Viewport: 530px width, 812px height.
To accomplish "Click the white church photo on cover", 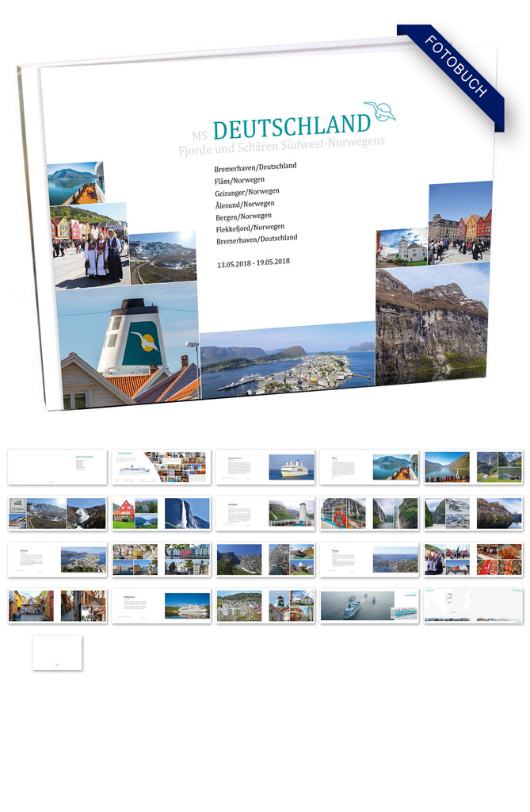I will coord(402,247).
